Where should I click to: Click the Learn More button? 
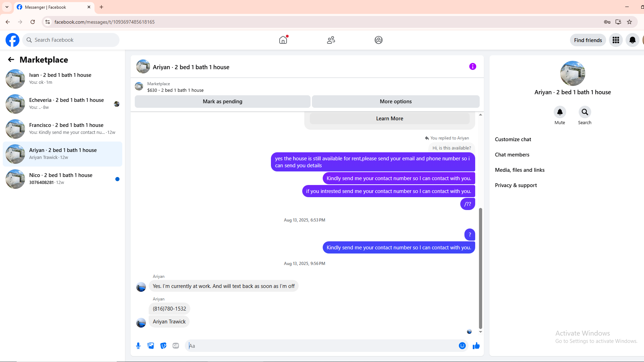[390, 119]
